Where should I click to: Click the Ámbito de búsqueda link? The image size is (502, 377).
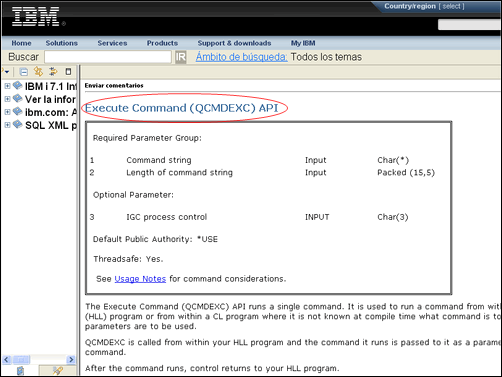coord(241,57)
